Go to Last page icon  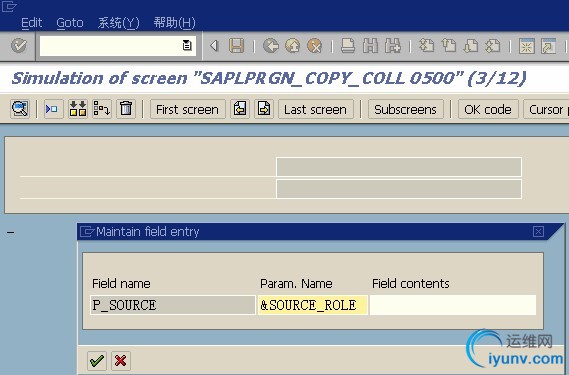pyautogui.click(x=493, y=46)
